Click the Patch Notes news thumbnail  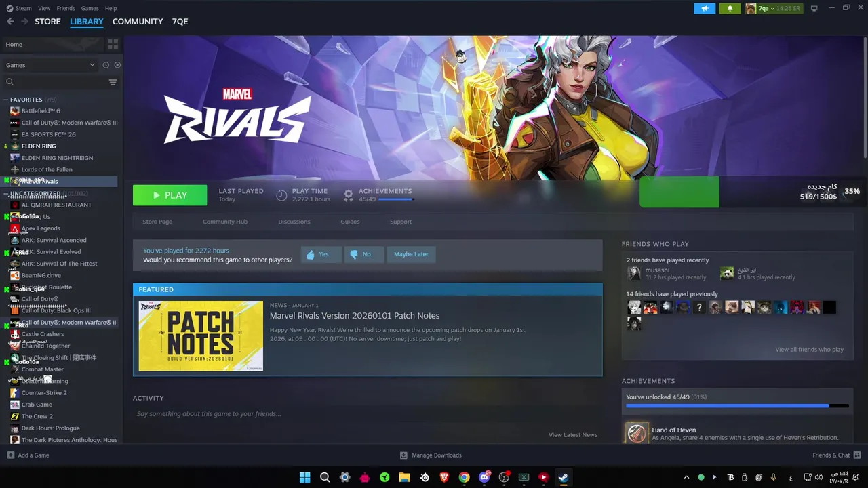201,336
